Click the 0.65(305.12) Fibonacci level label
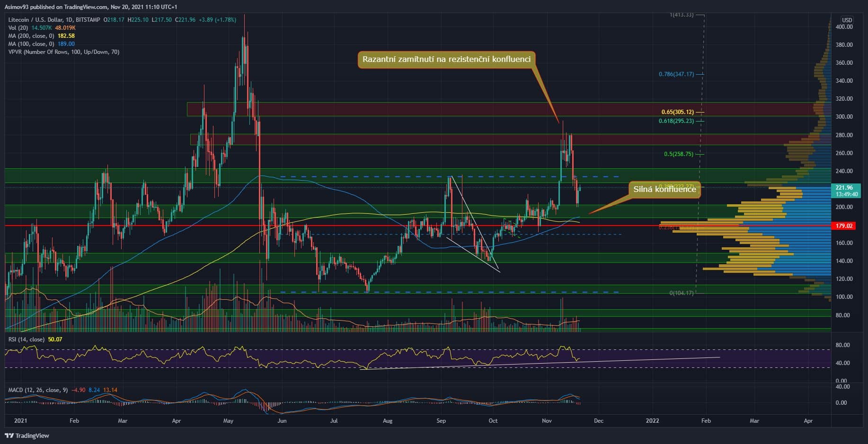868x444 pixels. click(x=677, y=112)
